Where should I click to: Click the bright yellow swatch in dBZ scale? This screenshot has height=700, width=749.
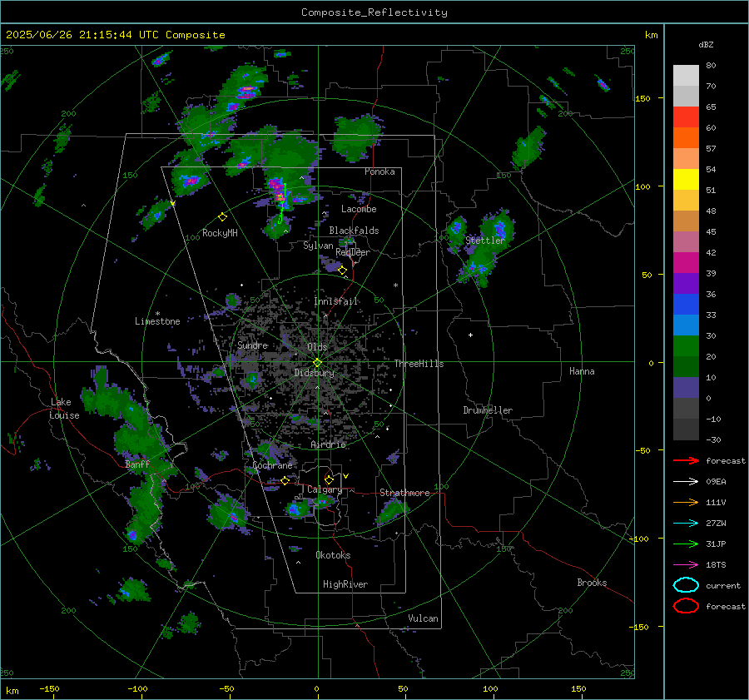(686, 180)
